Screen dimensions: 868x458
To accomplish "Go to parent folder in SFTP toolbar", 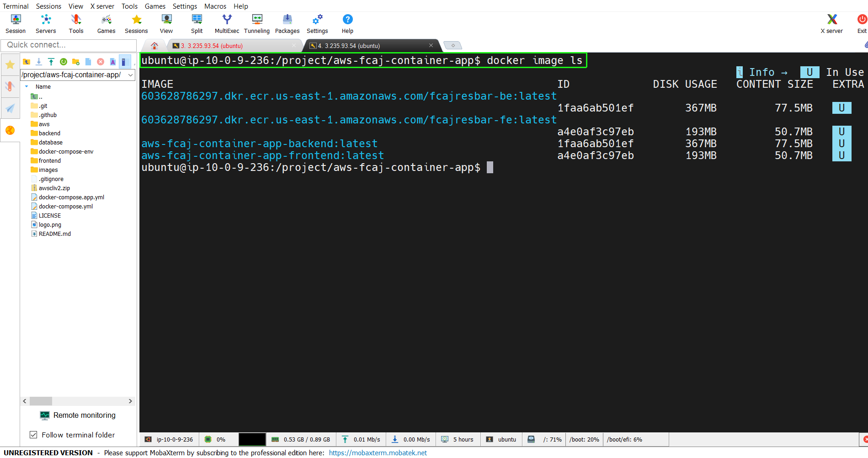I will (x=27, y=62).
